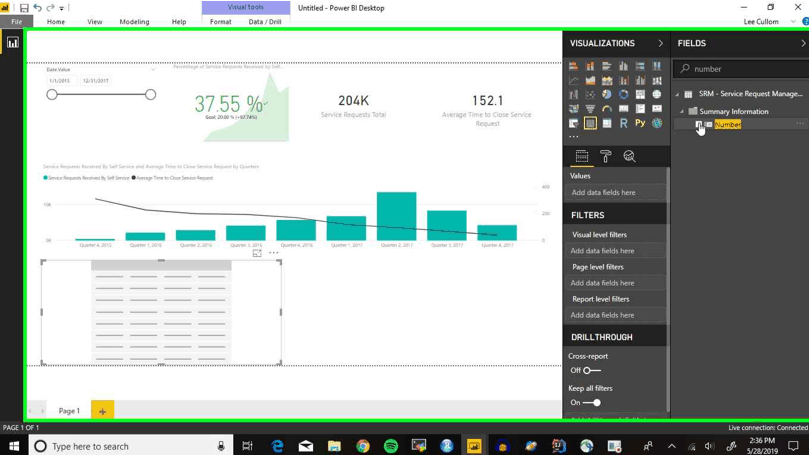809x455 pixels.
Task: Open Date Value slicer dropdown arrow
Action: click(x=153, y=70)
